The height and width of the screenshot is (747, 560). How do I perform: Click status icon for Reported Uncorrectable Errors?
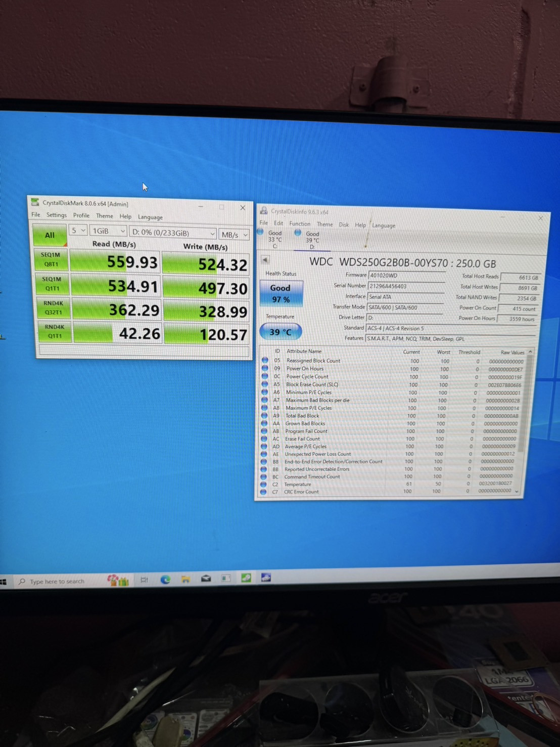point(263,469)
